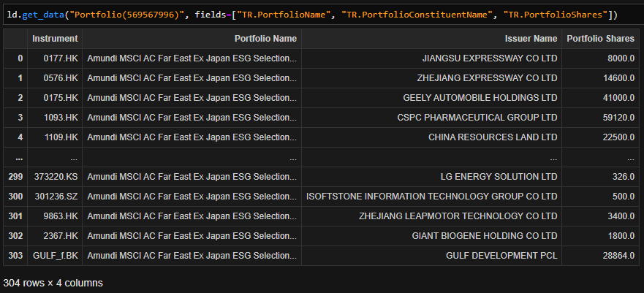Click portfolio shares value 14600.0

point(618,78)
